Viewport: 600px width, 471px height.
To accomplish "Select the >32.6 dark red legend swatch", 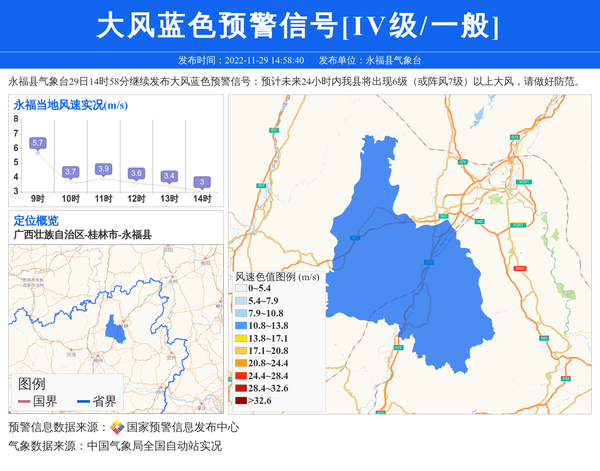I will pyautogui.click(x=241, y=401).
